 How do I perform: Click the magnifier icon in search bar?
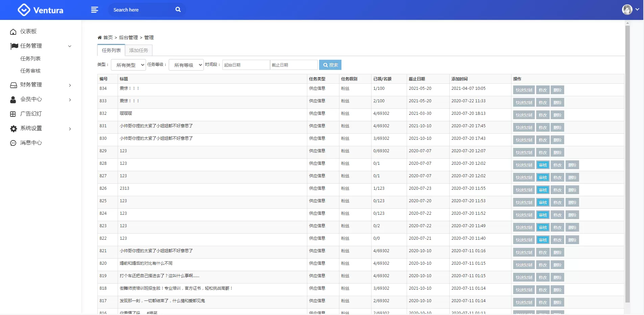click(x=178, y=10)
